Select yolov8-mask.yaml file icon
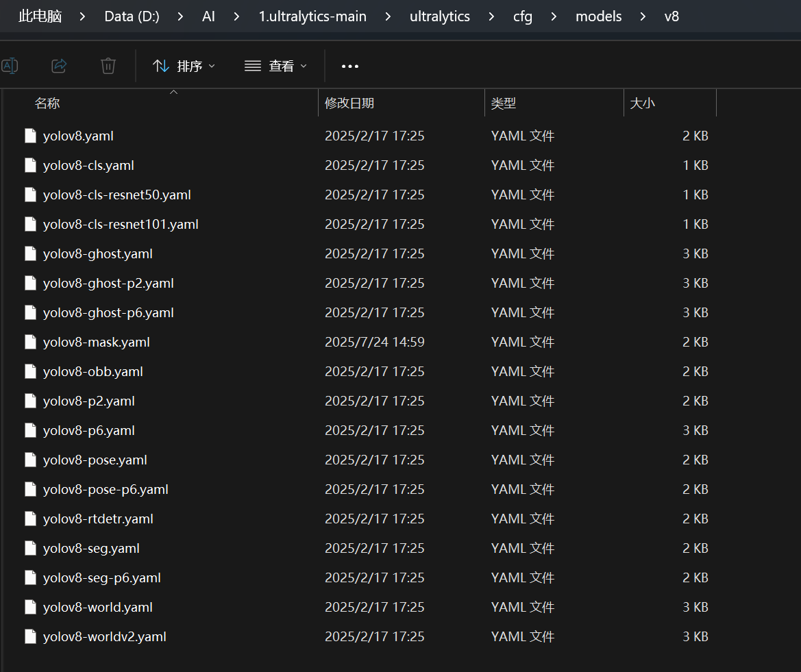This screenshot has width=801, height=672. click(31, 342)
